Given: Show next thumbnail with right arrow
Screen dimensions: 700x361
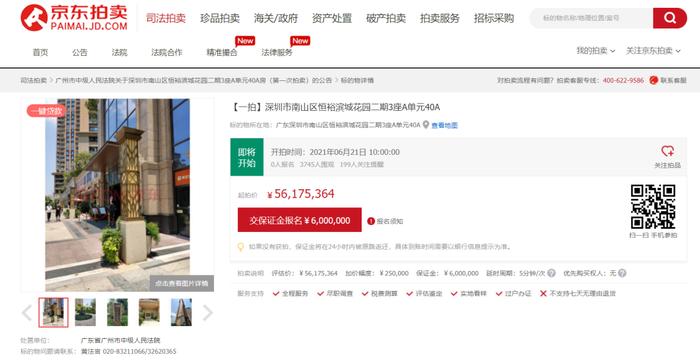Looking at the screenshot, I should [208, 312].
